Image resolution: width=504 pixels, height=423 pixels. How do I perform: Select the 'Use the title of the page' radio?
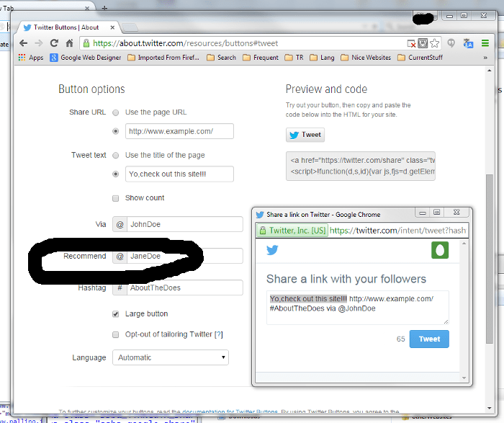pos(116,156)
